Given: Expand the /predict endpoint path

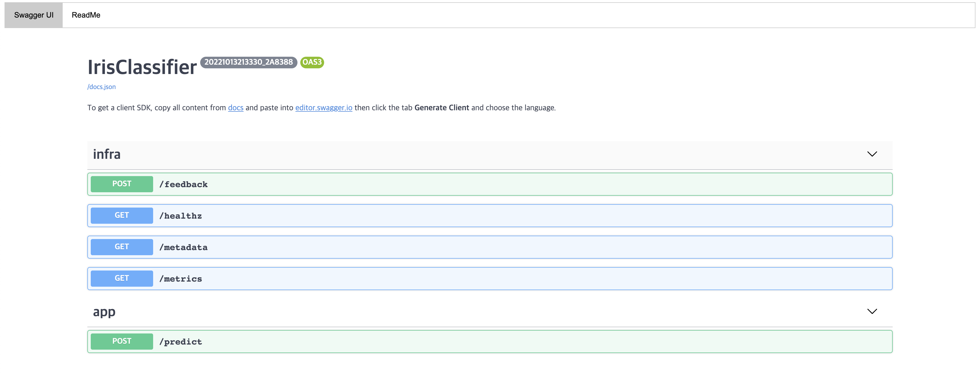Looking at the screenshot, I should pyautogui.click(x=181, y=342).
